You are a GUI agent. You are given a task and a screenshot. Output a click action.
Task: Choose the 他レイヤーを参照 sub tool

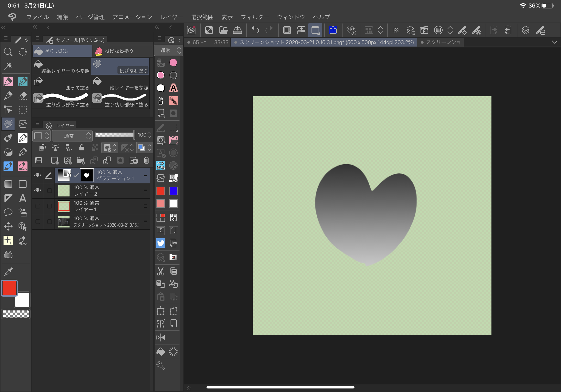point(121,84)
